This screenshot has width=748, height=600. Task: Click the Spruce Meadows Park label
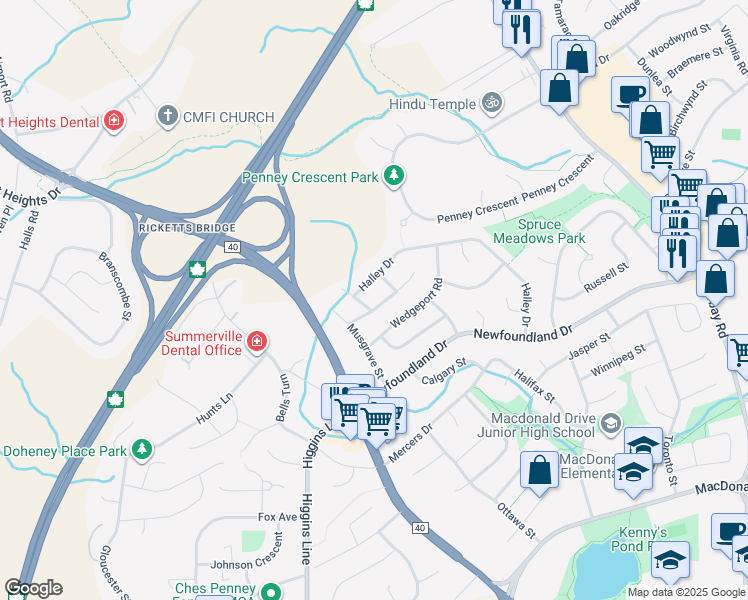click(539, 231)
